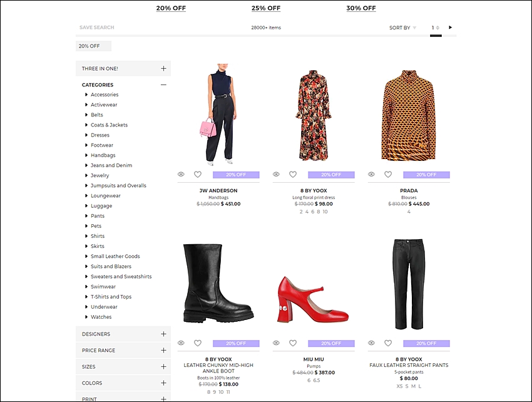The height and width of the screenshot is (402, 532).
Task: Select the Sweaters and Sweatshirts category
Action: coord(121,276)
